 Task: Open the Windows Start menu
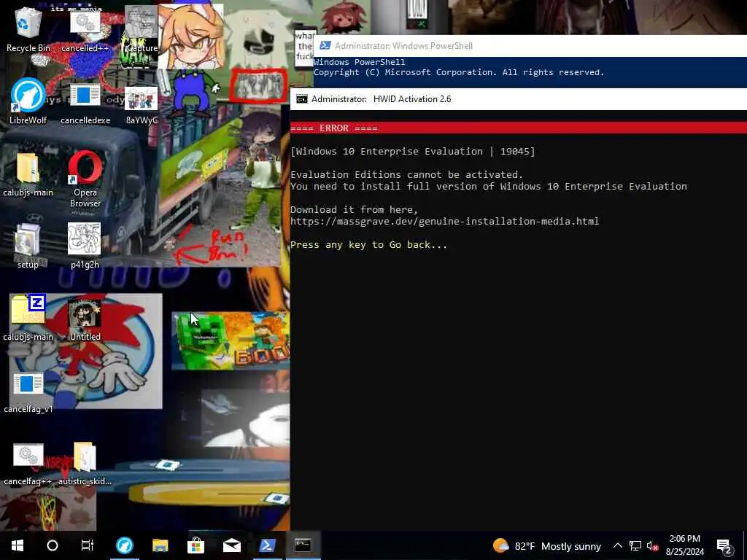click(x=18, y=545)
